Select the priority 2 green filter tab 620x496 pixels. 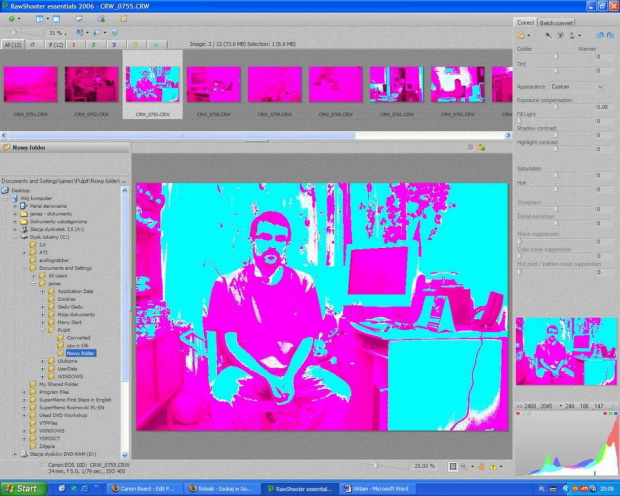94,45
